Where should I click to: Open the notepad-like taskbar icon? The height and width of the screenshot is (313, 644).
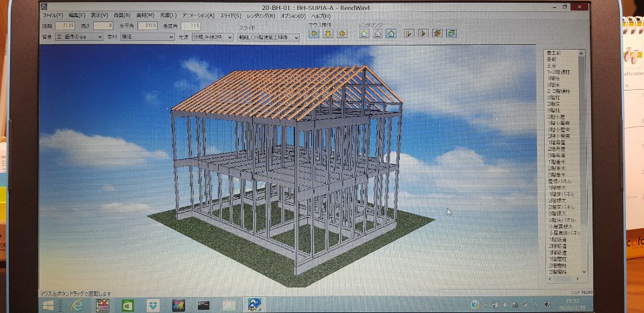point(229,305)
